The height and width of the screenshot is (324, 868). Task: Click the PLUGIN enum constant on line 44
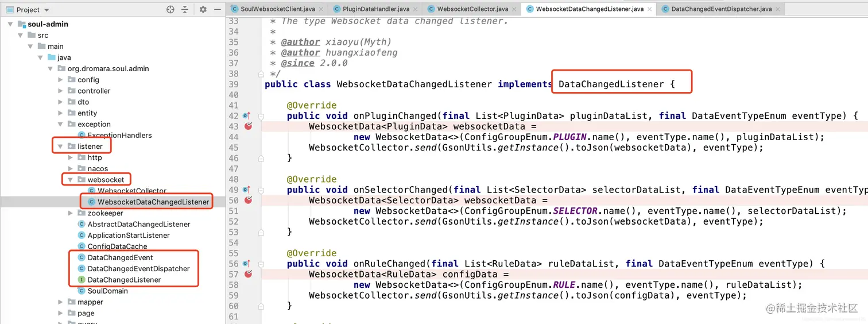click(x=570, y=137)
